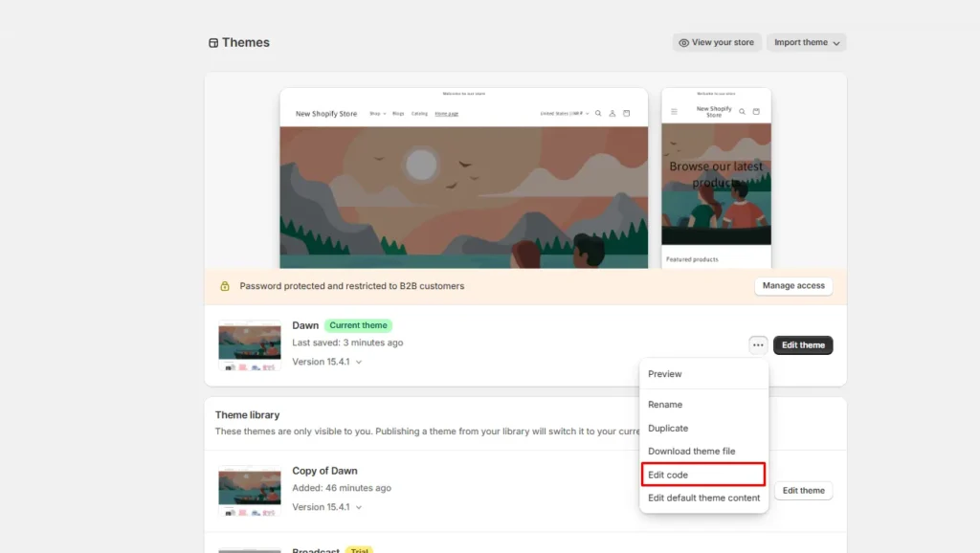Click the eye icon on View your store
Screen dimensions: 980x553
681,42
